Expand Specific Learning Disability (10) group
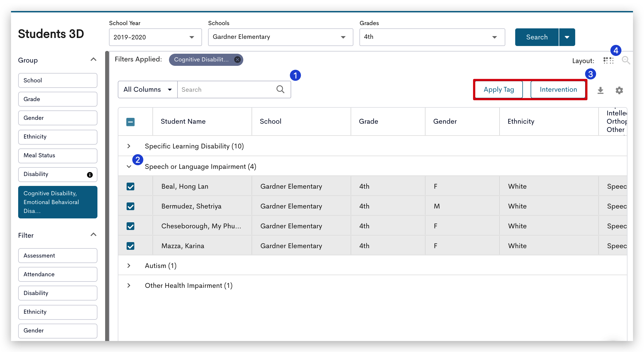The height and width of the screenshot is (352, 644). coord(129,146)
